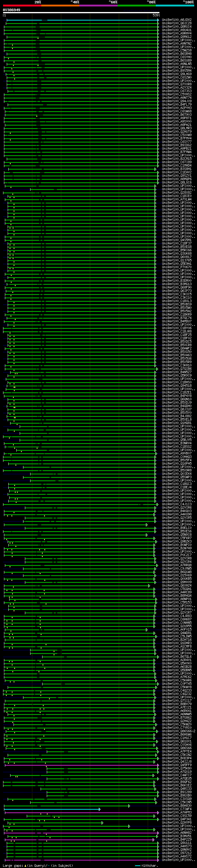Image resolution: width=197 pixels, height=868 pixels.
Task: Open UniRef100_Q7XXR8 hit
Action: (x=177, y=84)
